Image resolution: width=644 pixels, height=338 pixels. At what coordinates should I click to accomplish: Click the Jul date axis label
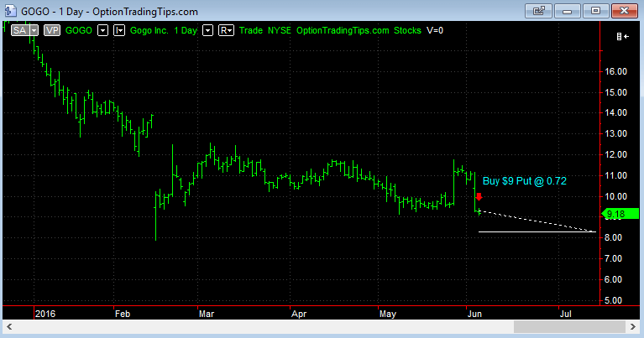566,314
